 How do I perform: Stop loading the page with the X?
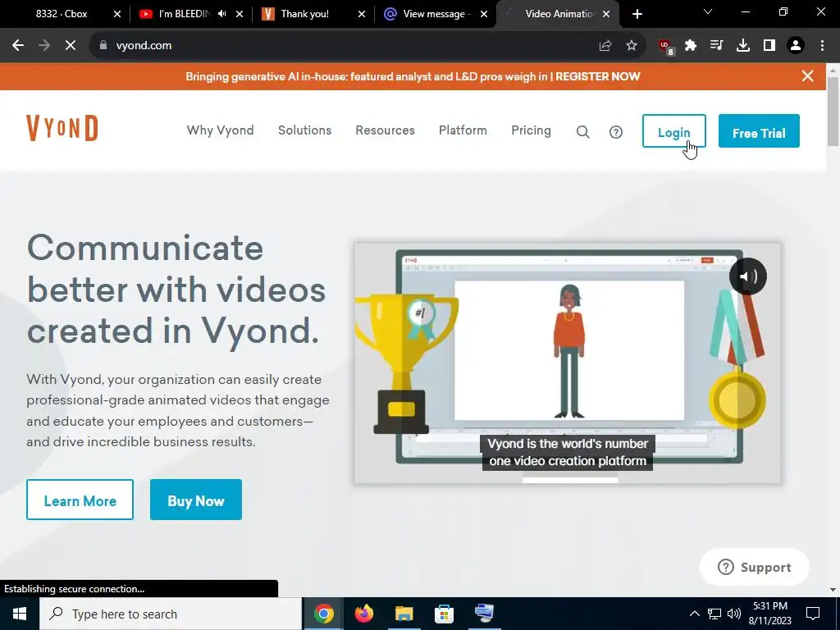pos(71,46)
